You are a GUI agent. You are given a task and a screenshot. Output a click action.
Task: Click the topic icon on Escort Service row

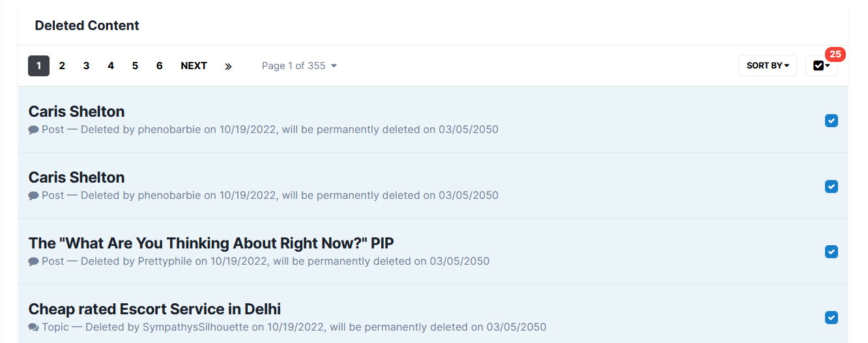coord(34,327)
